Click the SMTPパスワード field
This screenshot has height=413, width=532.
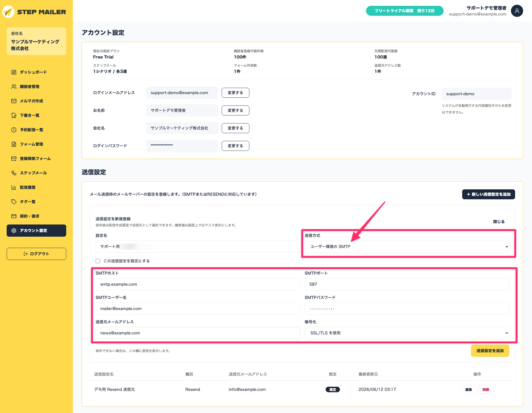pos(407,309)
